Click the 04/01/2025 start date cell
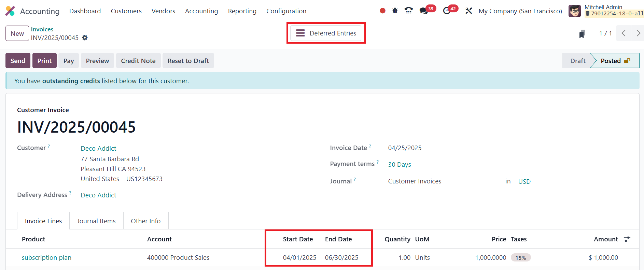 tap(299, 257)
